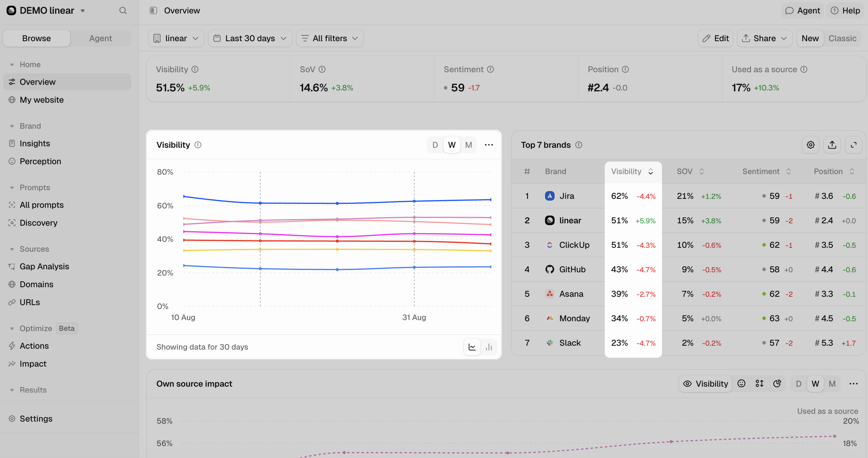Click the URLs link icon
Image resolution: width=868 pixels, height=458 pixels.
12,302
